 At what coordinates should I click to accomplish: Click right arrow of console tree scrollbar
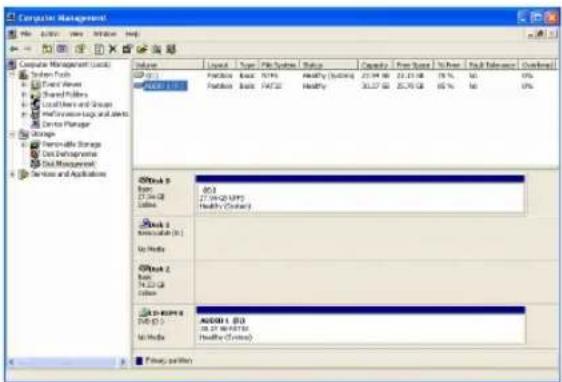[x=123, y=362]
